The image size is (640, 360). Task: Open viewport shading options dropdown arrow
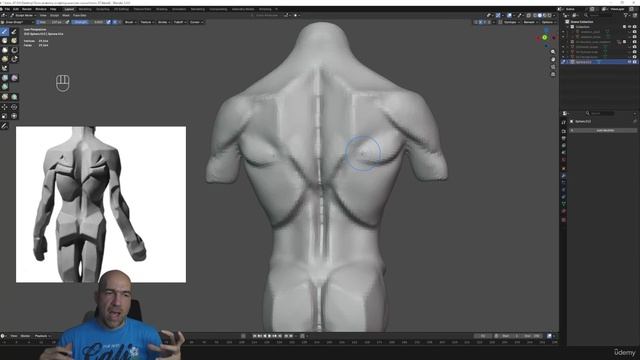(554, 15)
